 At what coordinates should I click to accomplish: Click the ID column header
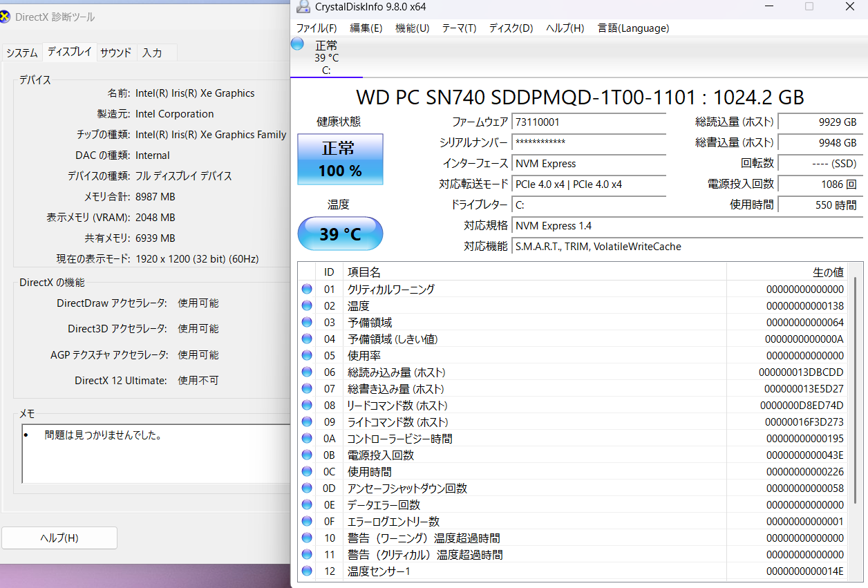(329, 272)
